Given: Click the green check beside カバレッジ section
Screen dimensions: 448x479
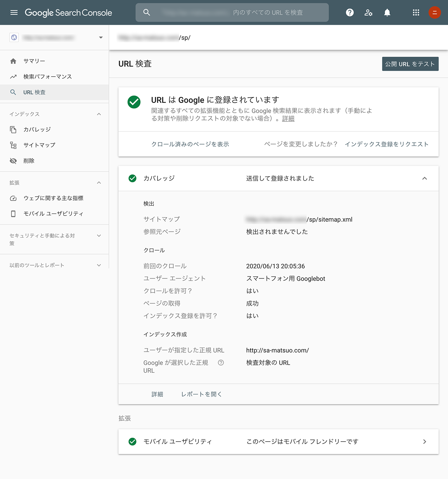Looking at the screenshot, I should click(x=133, y=178).
